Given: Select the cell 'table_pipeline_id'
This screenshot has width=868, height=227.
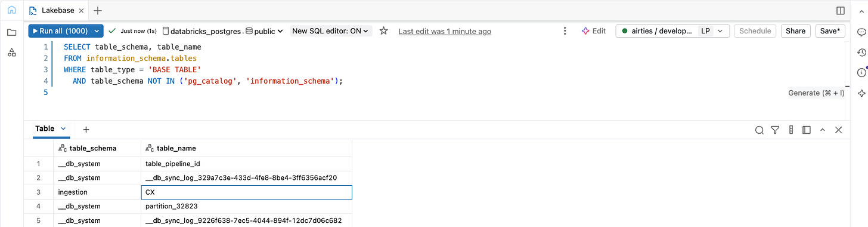Looking at the screenshot, I should (x=246, y=164).
